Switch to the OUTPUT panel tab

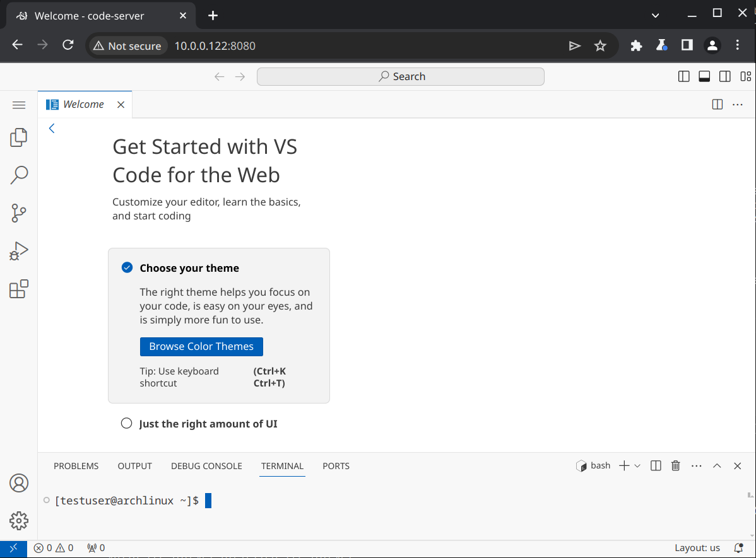click(x=135, y=466)
